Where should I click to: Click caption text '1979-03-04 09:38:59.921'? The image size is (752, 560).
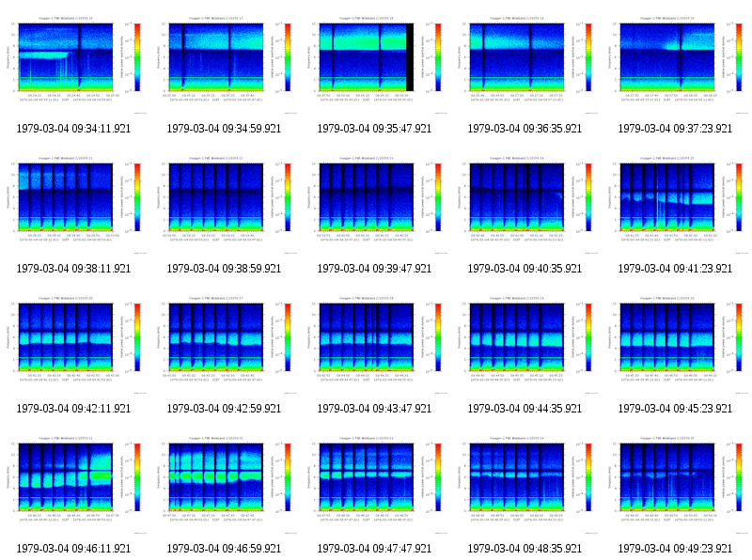pos(224,269)
